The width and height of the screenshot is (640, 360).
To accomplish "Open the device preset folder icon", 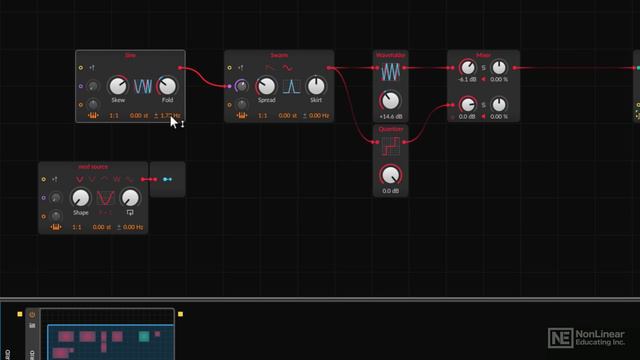I will click(x=32, y=325).
